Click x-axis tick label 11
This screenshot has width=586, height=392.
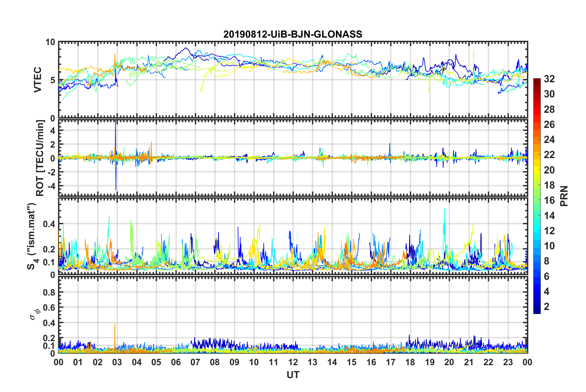[x=274, y=362]
